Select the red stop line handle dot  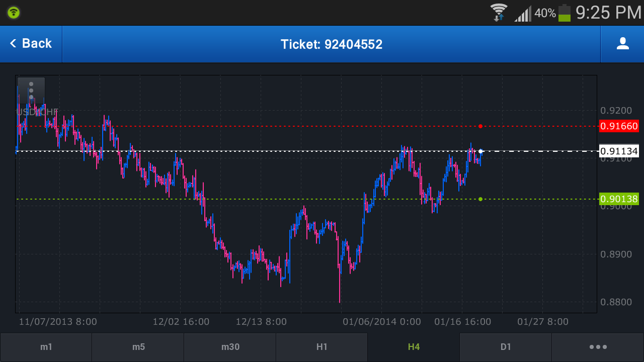pyautogui.click(x=480, y=126)
